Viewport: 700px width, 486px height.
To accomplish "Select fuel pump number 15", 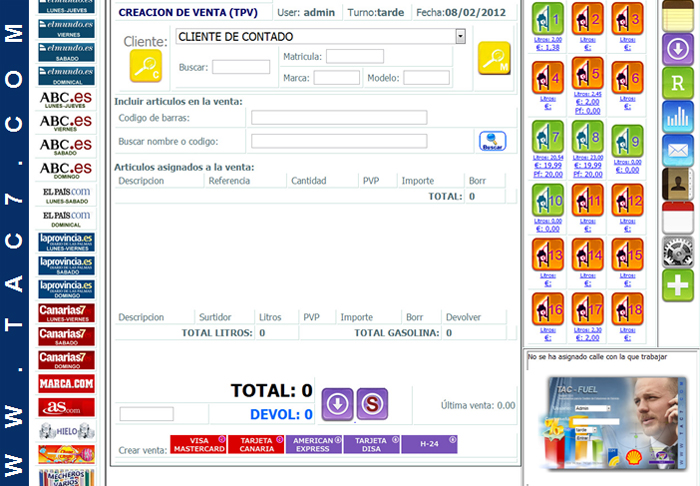I will (627, 254).
